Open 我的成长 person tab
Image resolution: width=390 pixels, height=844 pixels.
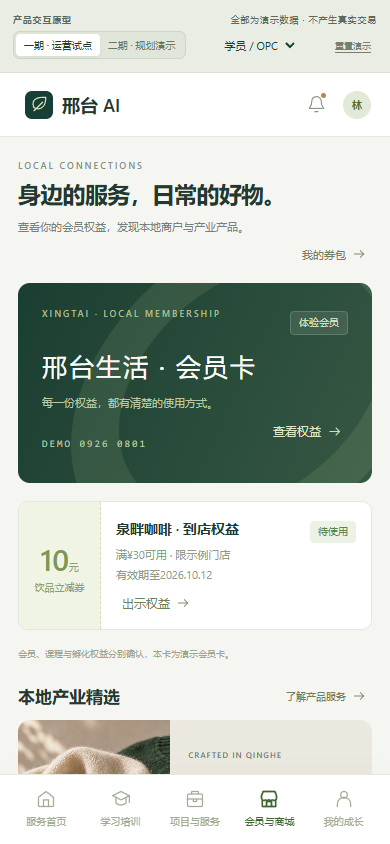point(343,808)
